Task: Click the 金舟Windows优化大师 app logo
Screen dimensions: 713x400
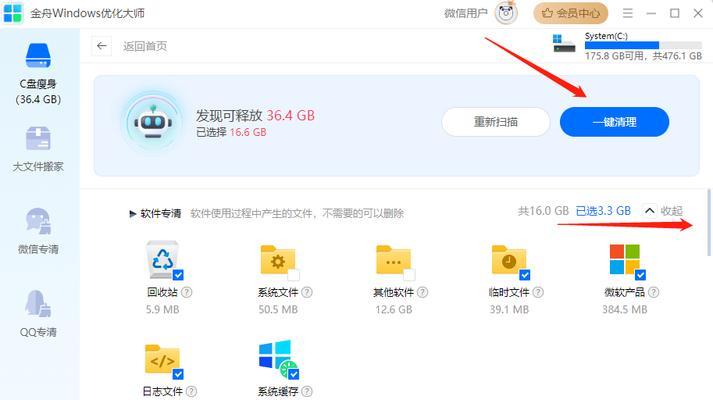Action: [x=12, y=13]
